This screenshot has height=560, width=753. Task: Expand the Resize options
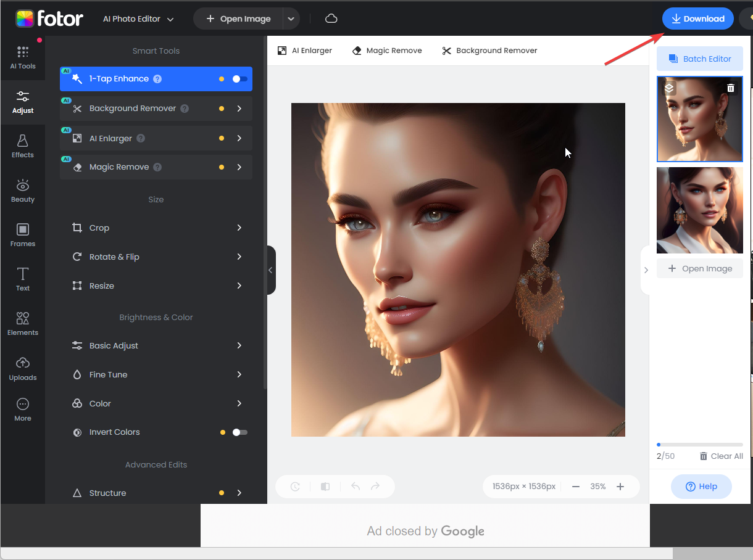pyautogui.click(x=156, y=286)
